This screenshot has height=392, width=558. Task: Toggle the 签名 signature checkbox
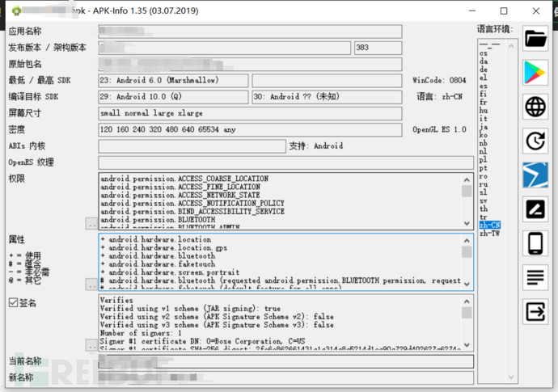[x=13, y=302]
